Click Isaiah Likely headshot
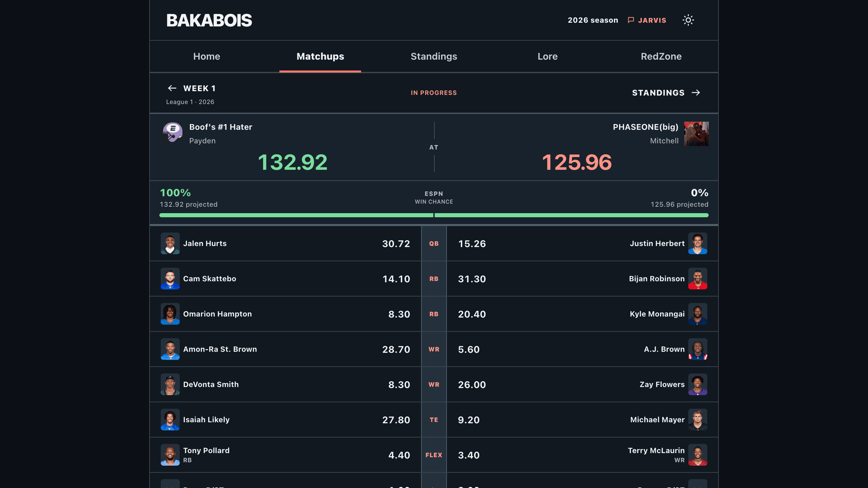The image size is (868, 488). pos(170,420)
